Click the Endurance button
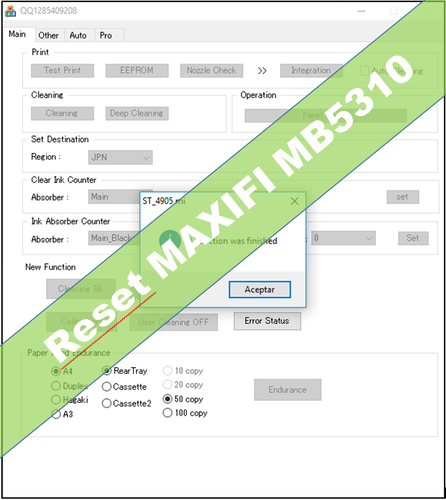 click(x=288, y=390)
